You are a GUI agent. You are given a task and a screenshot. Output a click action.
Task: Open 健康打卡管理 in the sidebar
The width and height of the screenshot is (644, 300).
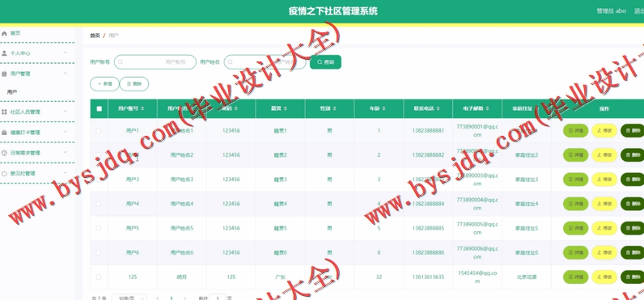pyautogui.click(x=37, y=133)
